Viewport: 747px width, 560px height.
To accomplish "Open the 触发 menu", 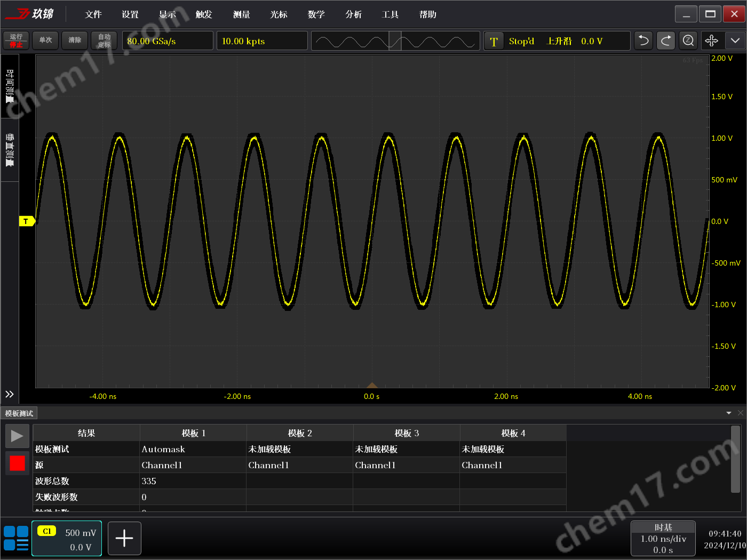I will click(204, 14).
